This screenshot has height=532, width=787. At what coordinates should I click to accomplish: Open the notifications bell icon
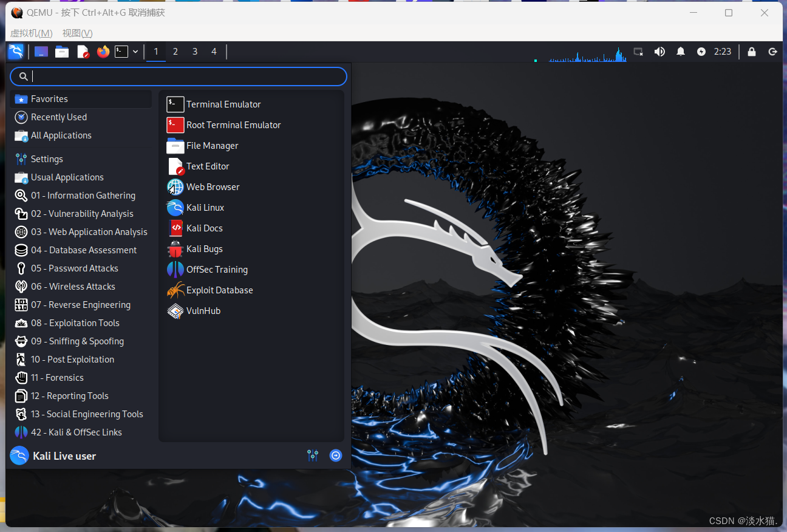[681, 52]
